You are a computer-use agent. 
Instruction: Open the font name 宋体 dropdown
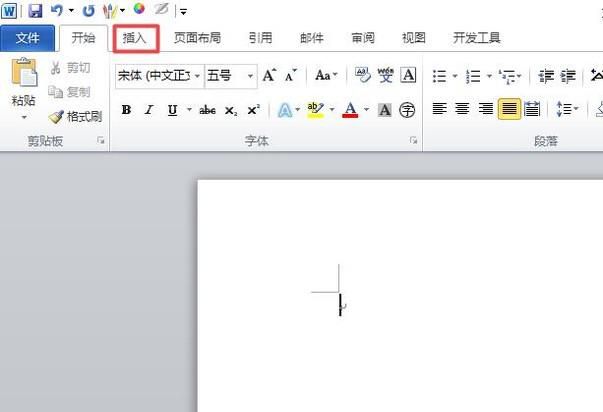[197, 76]
